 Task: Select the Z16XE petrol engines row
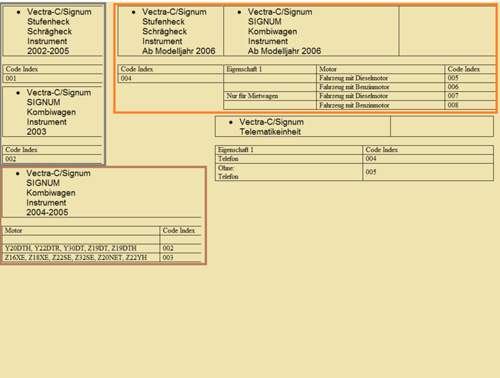point(102,257)
